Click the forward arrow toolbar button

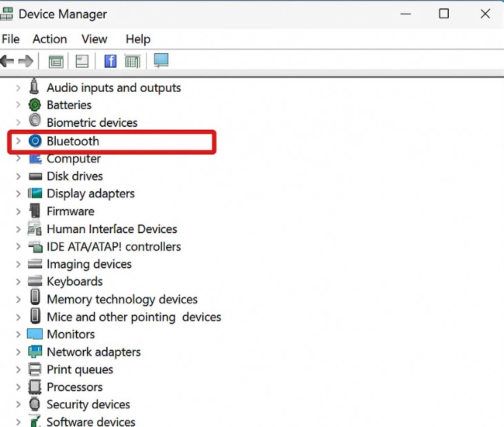click(x=26, y=61)
